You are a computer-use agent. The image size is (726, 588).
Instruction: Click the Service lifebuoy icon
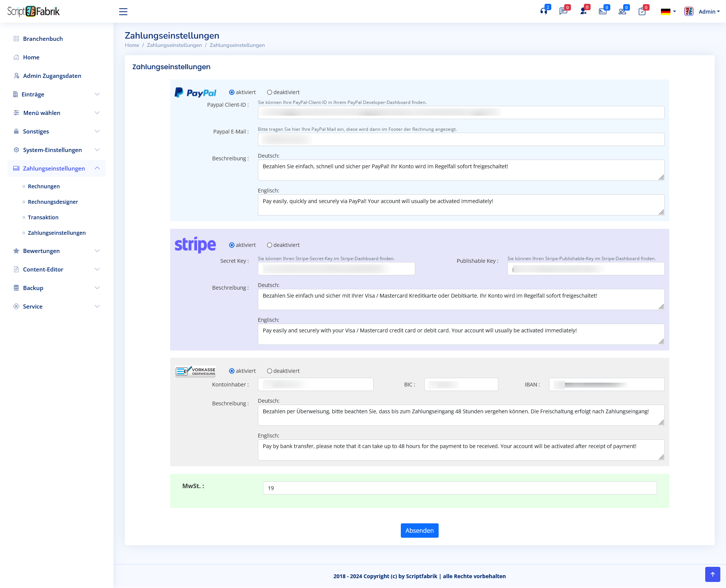tap(16, 306)
